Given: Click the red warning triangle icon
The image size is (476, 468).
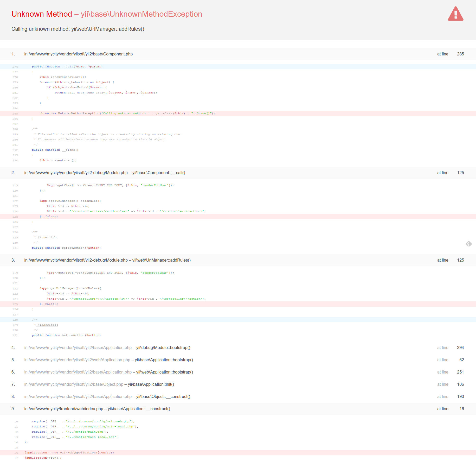Looking at the screenshot, I should coord(455,14).
